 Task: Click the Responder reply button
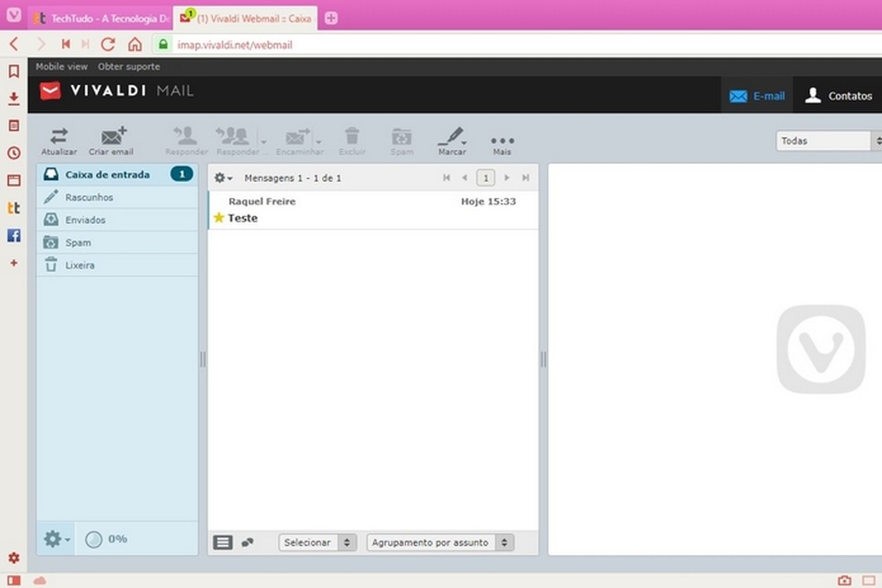coord(186,142)
